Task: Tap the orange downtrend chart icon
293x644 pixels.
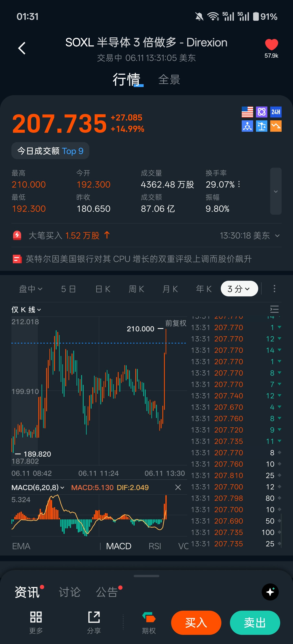Action: pyautogui.click(x=276, y=126)
